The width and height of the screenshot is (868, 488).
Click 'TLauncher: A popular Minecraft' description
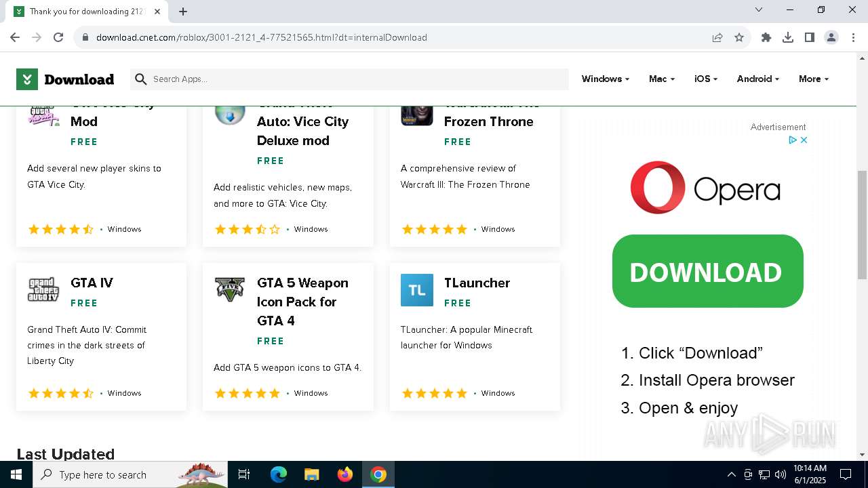[467, 338]
